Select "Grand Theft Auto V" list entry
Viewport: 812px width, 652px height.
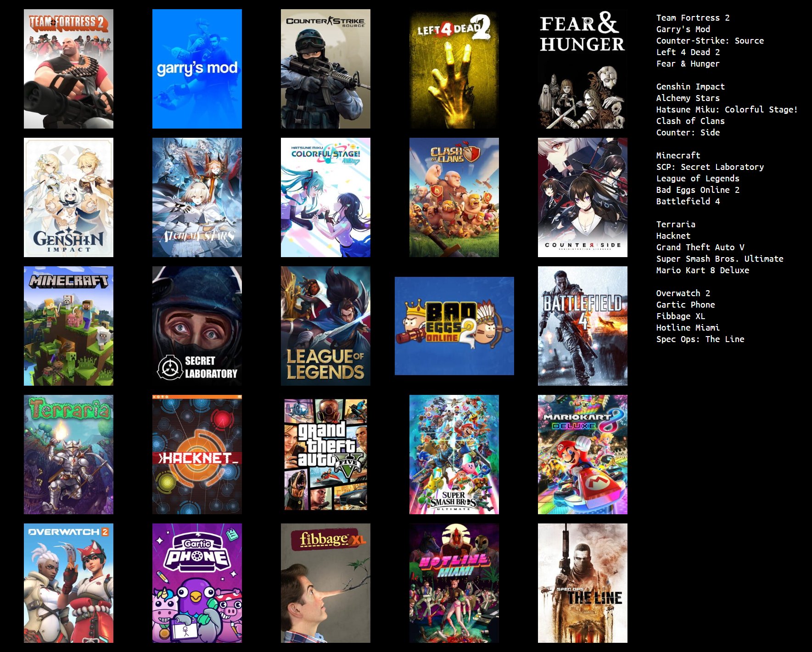[700, 247]
